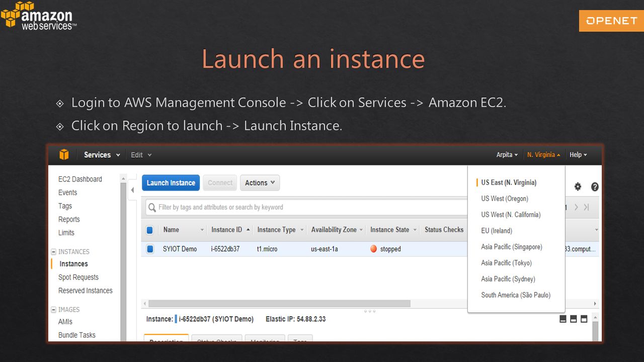Open AMIs in sidebar
Viewport: 644px width, 362px height.
[x=65, y=322]
